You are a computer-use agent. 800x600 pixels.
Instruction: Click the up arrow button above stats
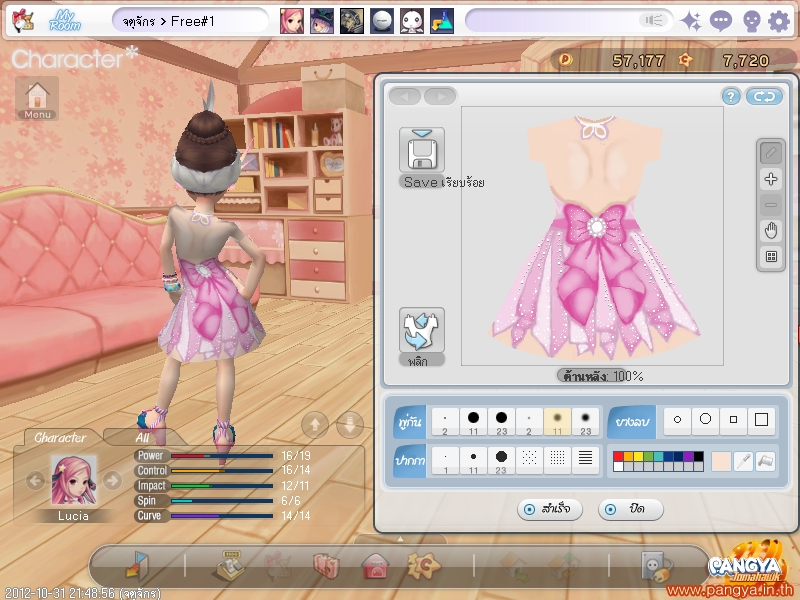tap(315, 424)
